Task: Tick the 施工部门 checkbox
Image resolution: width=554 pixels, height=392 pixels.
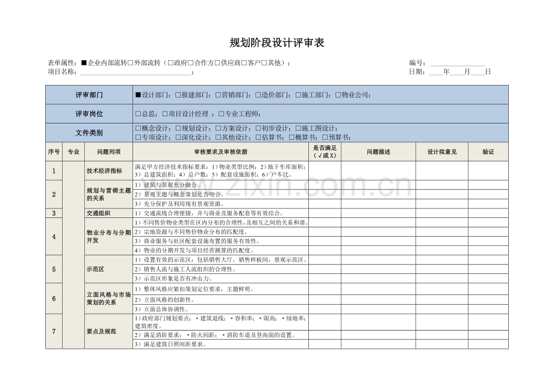Action: click(x=298, y=95)
